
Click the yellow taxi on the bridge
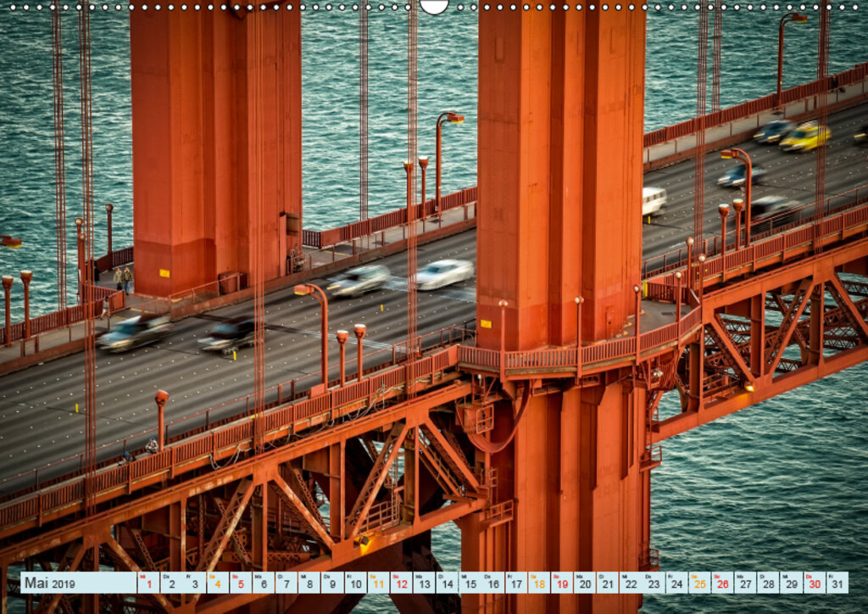point(804,137)
